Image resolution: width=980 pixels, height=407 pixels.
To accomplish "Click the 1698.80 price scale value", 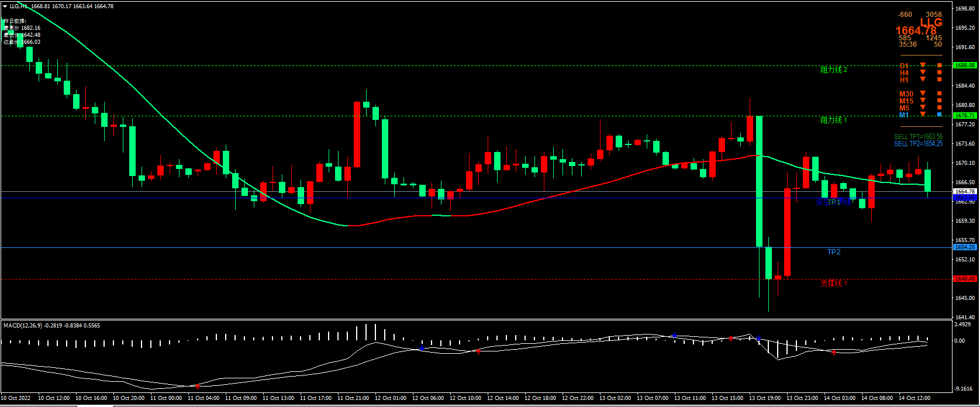I will pos(965,9).
